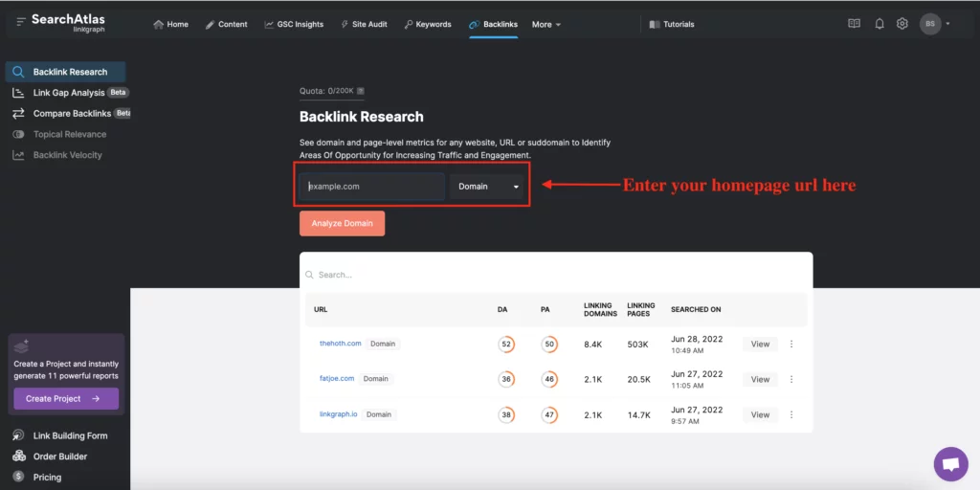Screen dimensions: 980x490
Task: Switch to the Keywords tab
Action: pos(427,25)
